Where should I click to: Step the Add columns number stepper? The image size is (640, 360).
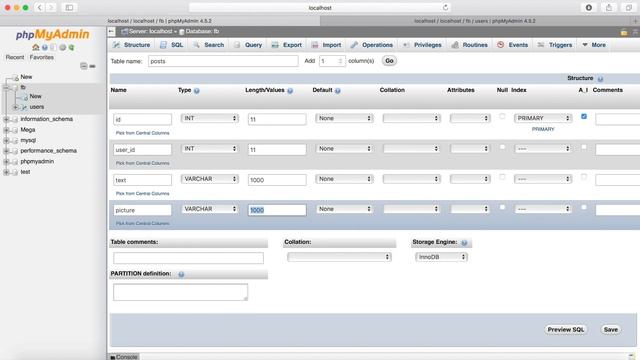(x=340, y=61)
